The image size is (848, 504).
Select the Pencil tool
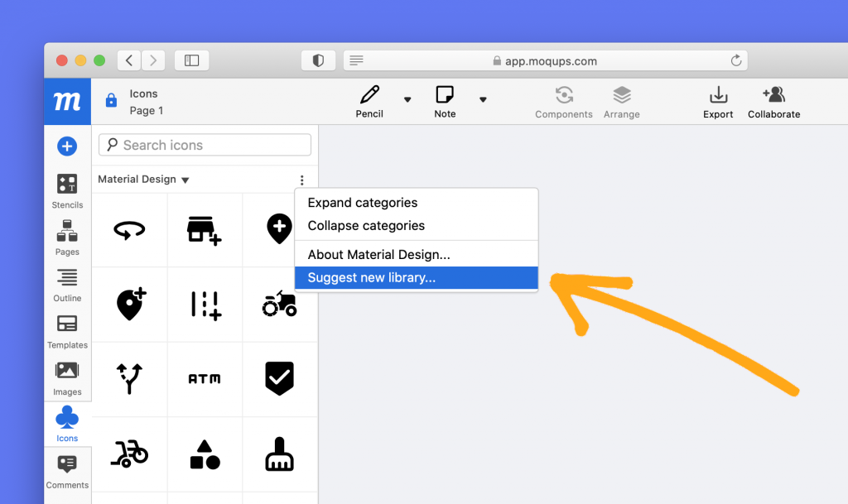click(x=369, y=102)
